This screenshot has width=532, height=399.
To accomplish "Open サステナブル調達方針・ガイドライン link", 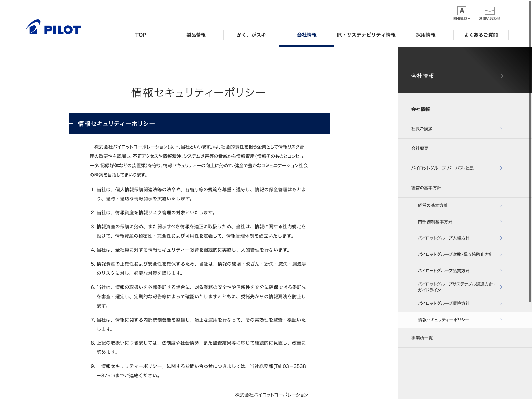I will coord(456,287).
